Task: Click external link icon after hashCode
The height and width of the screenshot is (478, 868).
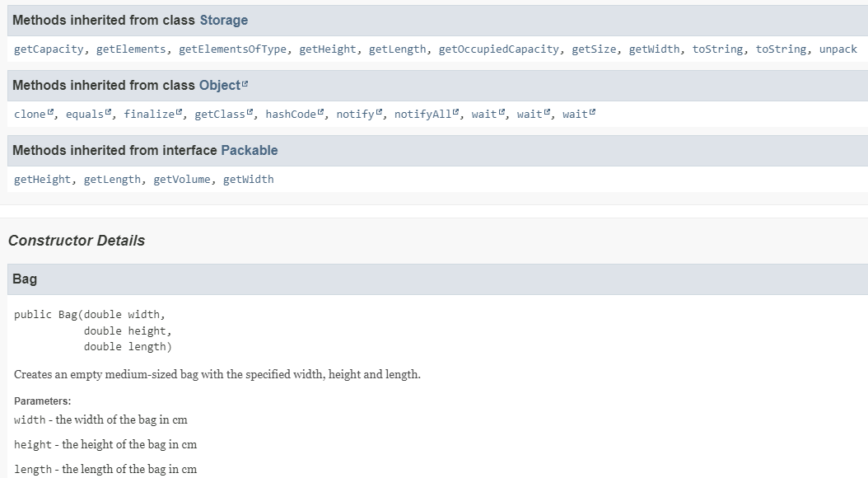Action: pos(320,113)
